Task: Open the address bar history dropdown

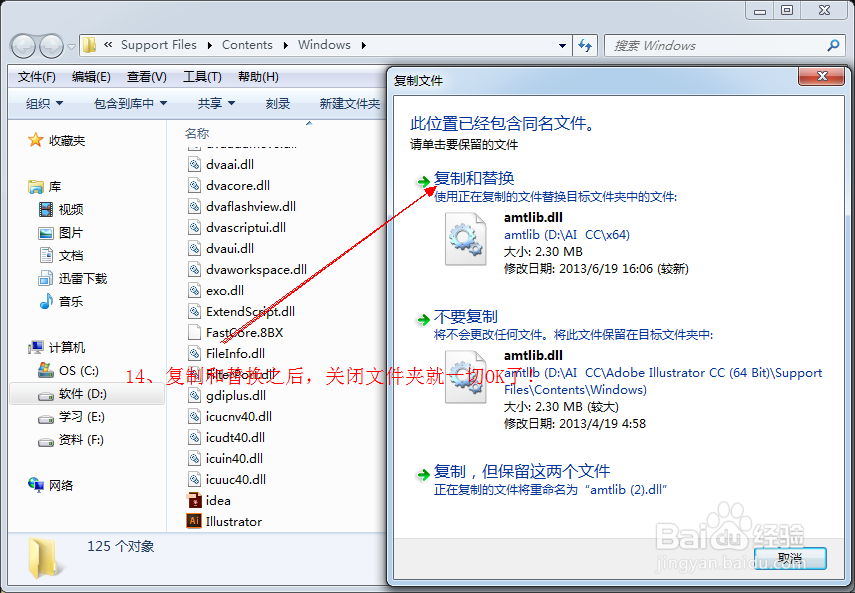Action: click(x=562, y=46)
